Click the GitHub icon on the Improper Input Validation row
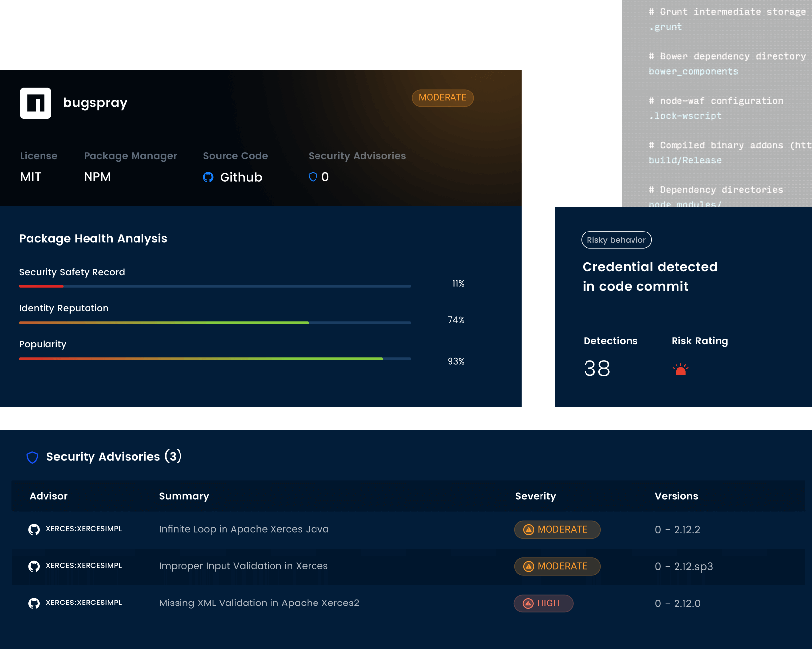This screenshot has width=812, height=649. click(x=34, y=566)
